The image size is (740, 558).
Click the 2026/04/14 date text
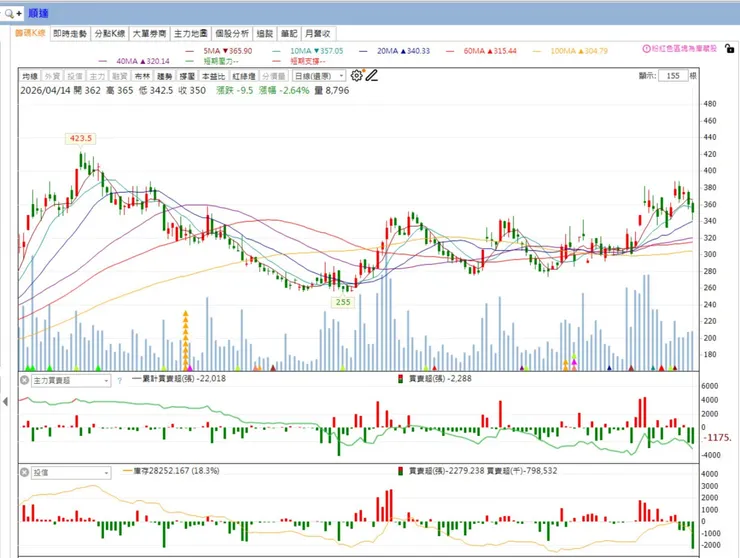pos(46,90)
